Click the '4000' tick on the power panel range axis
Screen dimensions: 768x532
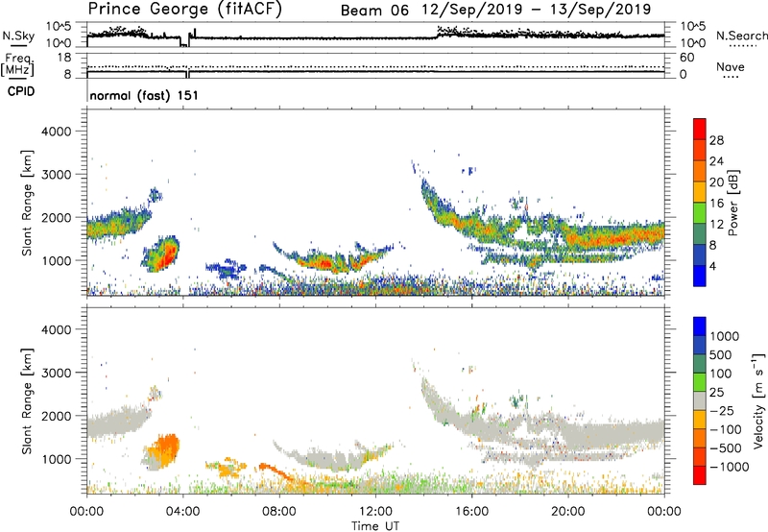[56, 132]
